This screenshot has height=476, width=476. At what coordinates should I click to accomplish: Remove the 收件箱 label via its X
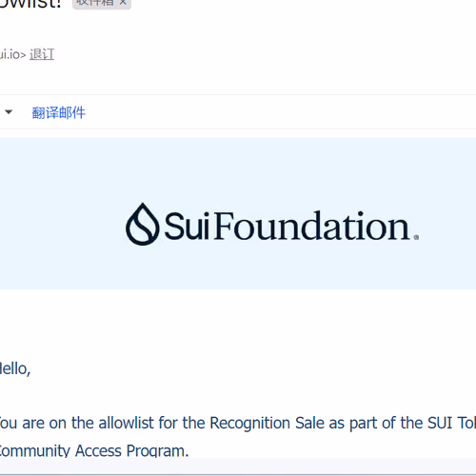tap(123, 2)
